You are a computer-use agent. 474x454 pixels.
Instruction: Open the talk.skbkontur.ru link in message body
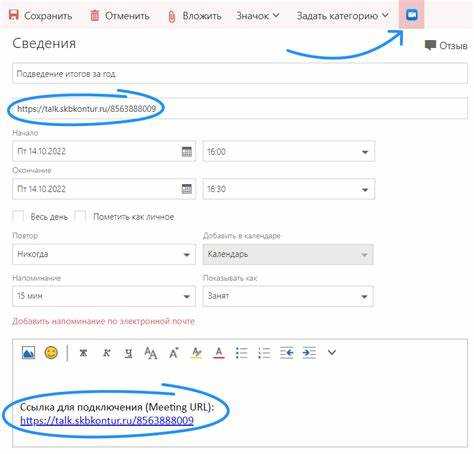(x=107, y=420)
